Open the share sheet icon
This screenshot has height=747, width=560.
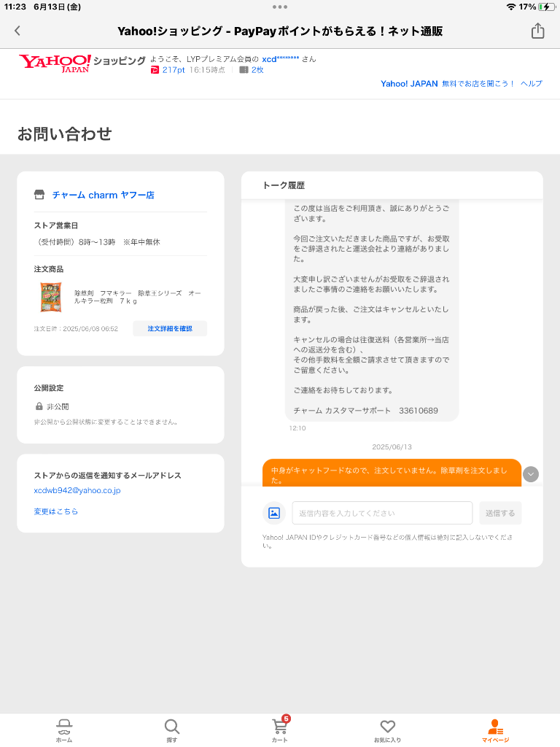[x=537, y=31]
